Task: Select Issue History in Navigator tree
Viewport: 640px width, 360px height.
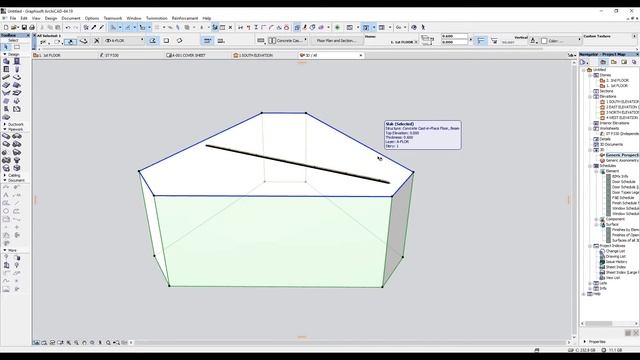Action: (x=616, y=262)
